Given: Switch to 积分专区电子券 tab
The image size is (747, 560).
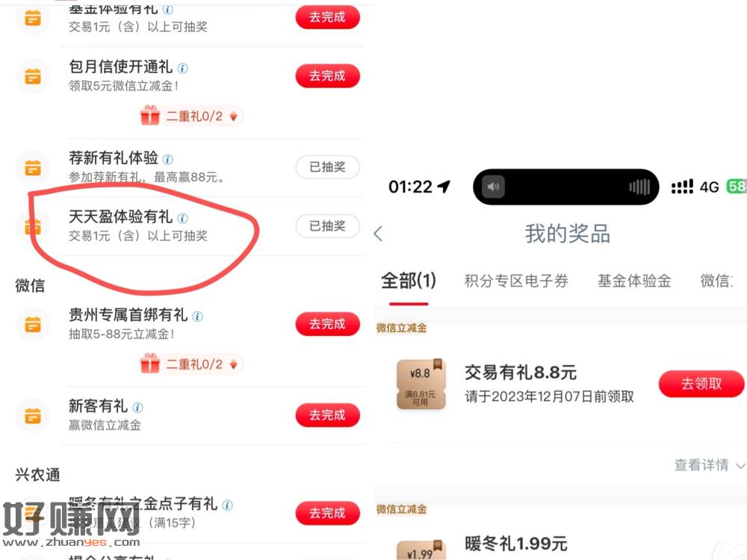Looking at the screenshot, I should 516,281.
